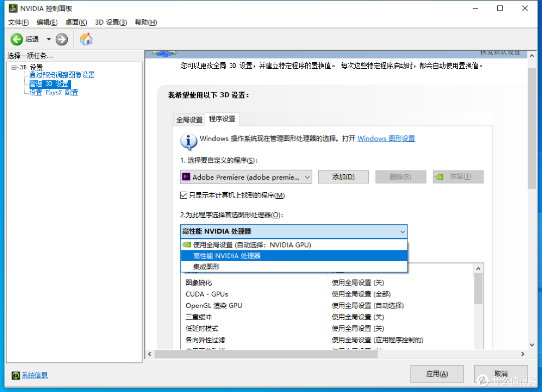This screenshot has width=542, height=392.
Task: Click the Adobe Premiere Pr icon in program list
Action: coord(186,177)
